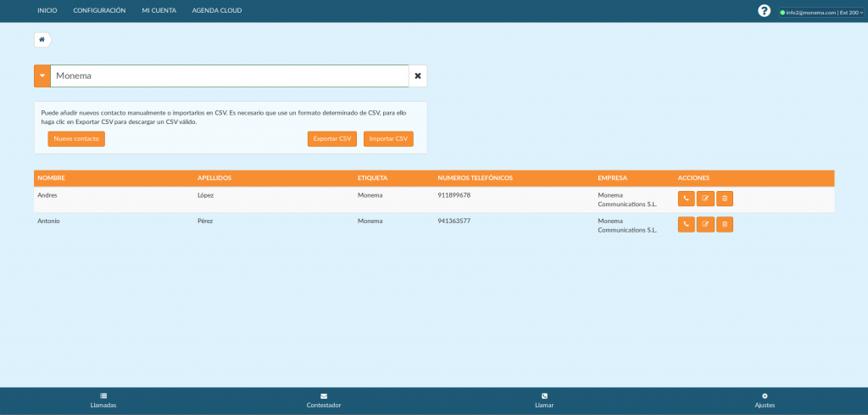The width and height of the screenshot is (868, 415).
Task: Click the surname López cell
Action: [x=205, y=195]
